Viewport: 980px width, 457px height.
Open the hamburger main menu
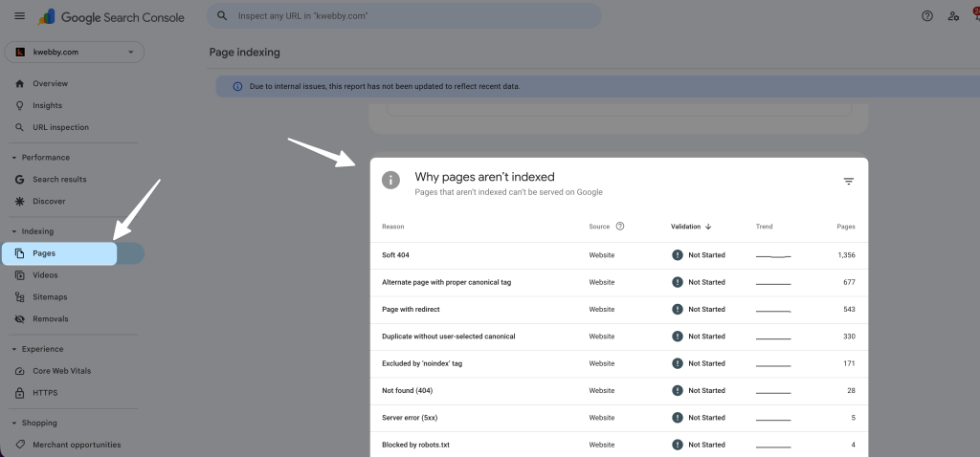tap(20, 16)
